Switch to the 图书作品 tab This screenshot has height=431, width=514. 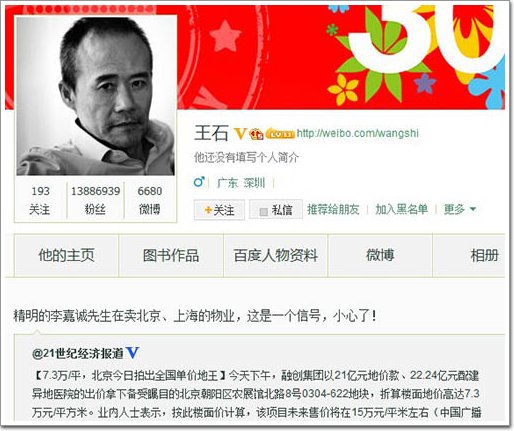pos(171,256)
